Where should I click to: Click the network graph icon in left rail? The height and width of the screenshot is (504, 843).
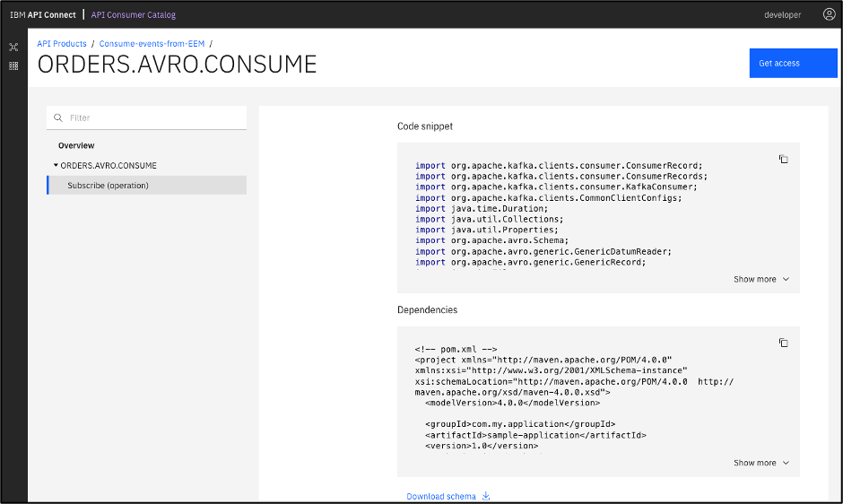point(13,48)
